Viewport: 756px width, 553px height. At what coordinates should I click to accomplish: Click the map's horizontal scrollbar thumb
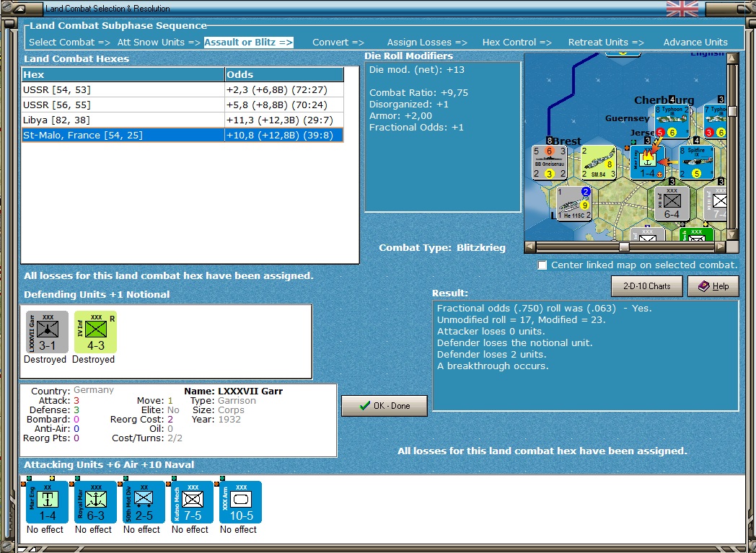point(624,247)
